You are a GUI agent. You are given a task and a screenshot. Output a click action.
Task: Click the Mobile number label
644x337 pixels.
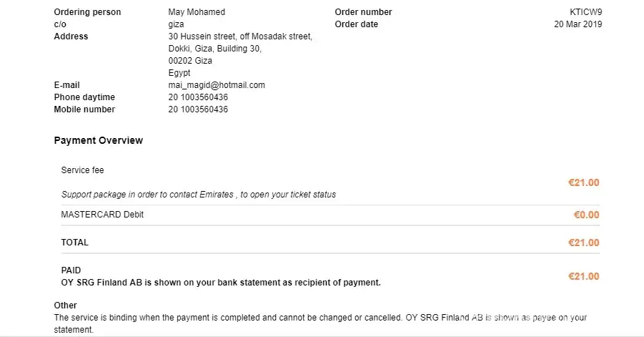point(84,109)
